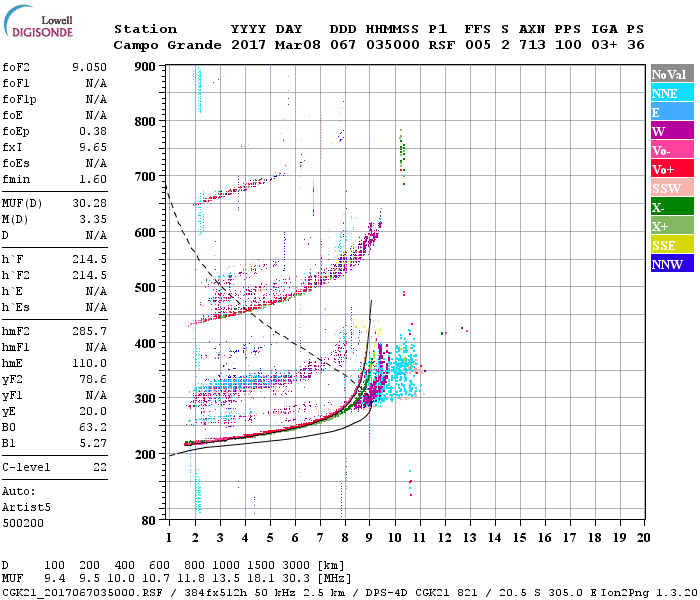Screen dimensions: 700x600
Task: Select the NNE cyan legend swatch
Action: click(x=672, y=93)
